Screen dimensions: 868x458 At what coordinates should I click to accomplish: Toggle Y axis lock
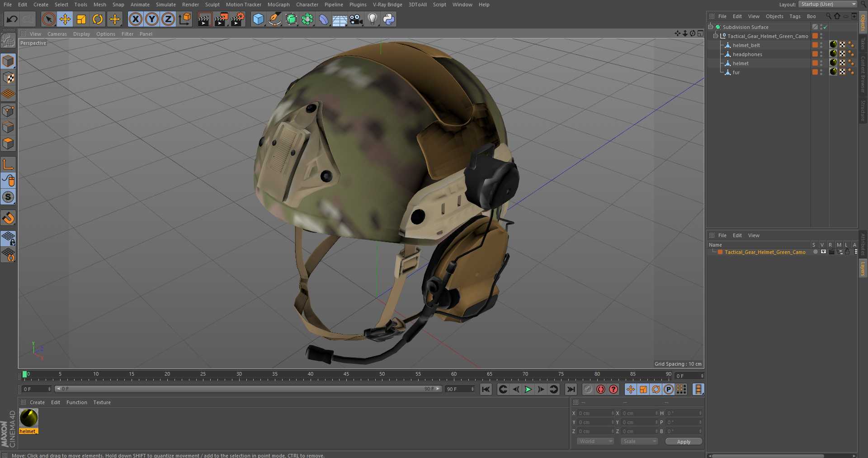[152, 19]
